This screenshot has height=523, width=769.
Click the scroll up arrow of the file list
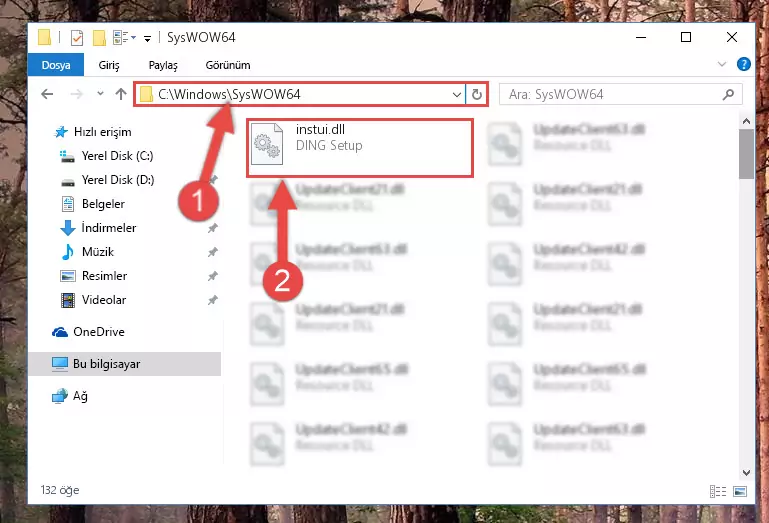746,121
